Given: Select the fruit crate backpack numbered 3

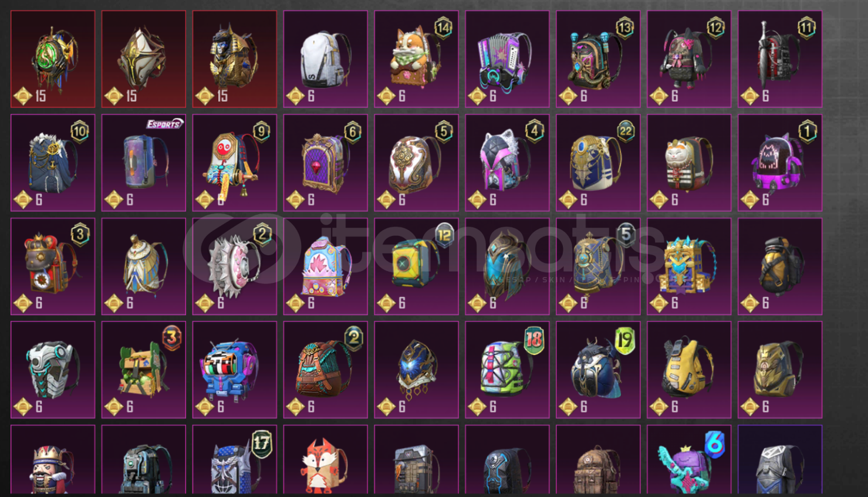Looking at the screenshot, I should pyautogui.click(x=144, y=370).
